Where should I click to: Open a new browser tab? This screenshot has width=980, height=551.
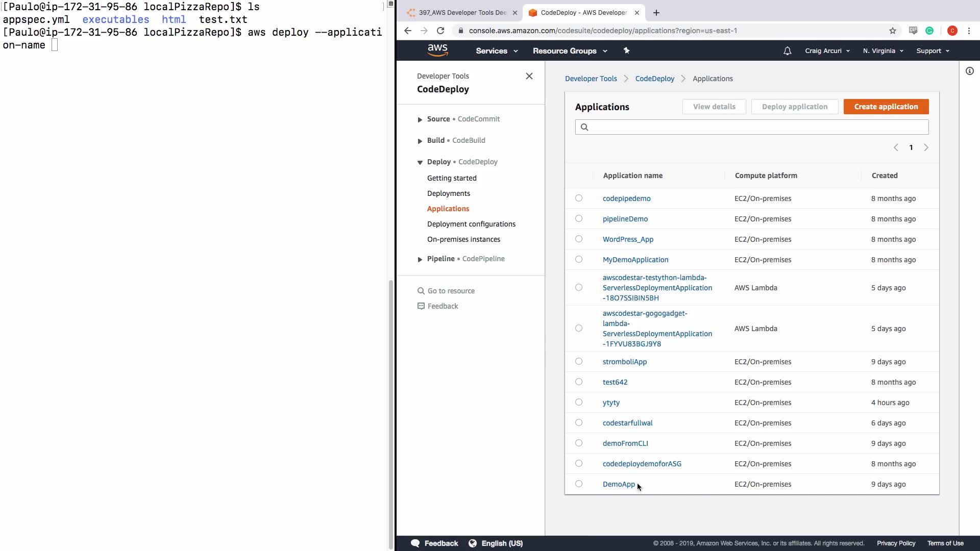coord(656,13)
